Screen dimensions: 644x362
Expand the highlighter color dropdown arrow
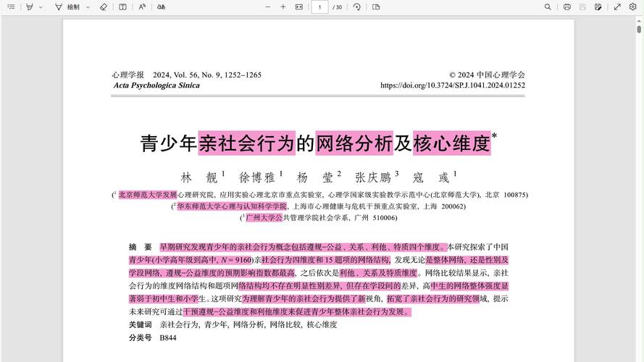pyautogui.click(x=41, y=7)
